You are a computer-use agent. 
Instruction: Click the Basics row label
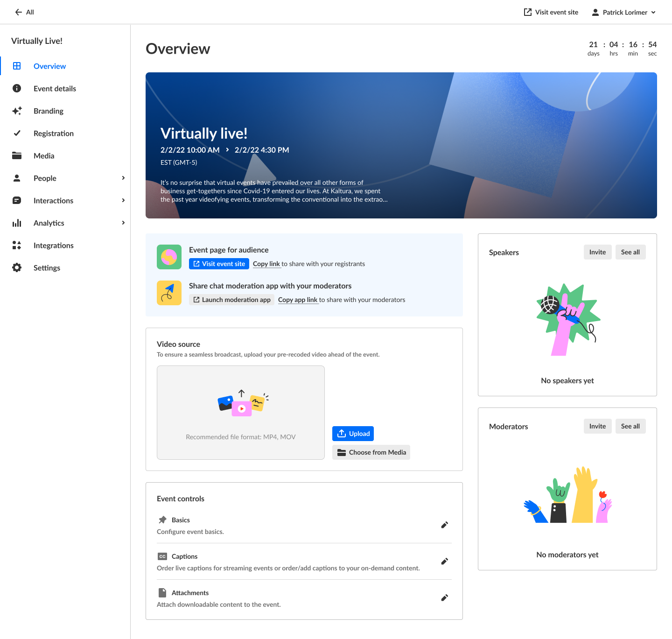[181, 520]
